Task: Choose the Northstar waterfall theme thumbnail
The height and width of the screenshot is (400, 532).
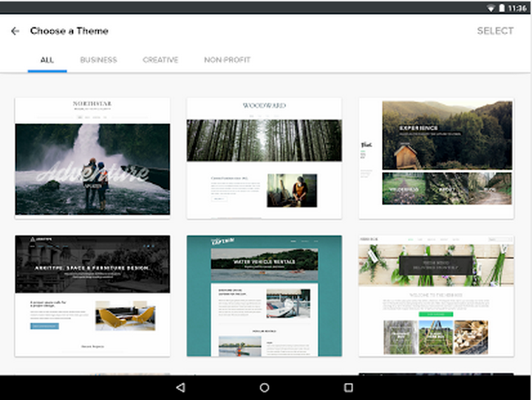Action: tap(92, 158)
